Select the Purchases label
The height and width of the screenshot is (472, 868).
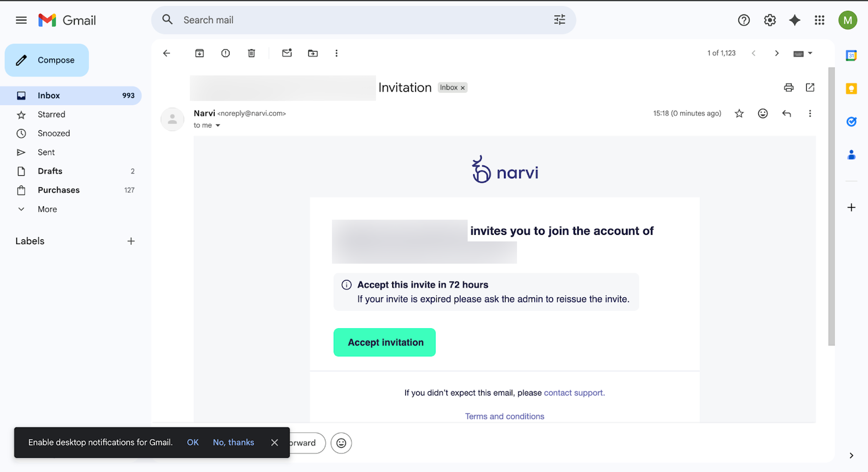[58, 190]
